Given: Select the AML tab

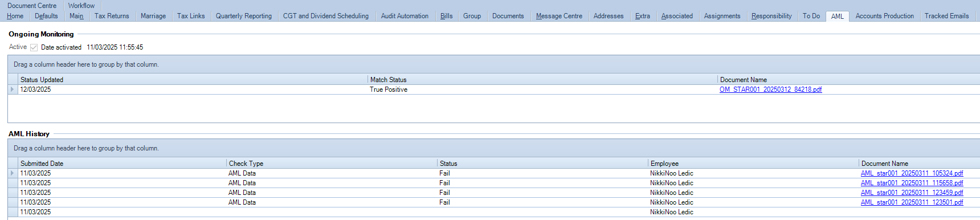Looking at the screenshot, I should 837,16.
